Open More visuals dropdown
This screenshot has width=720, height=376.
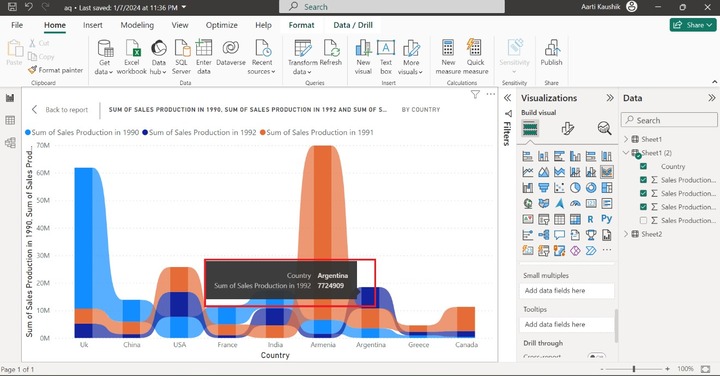pos(411,57)
